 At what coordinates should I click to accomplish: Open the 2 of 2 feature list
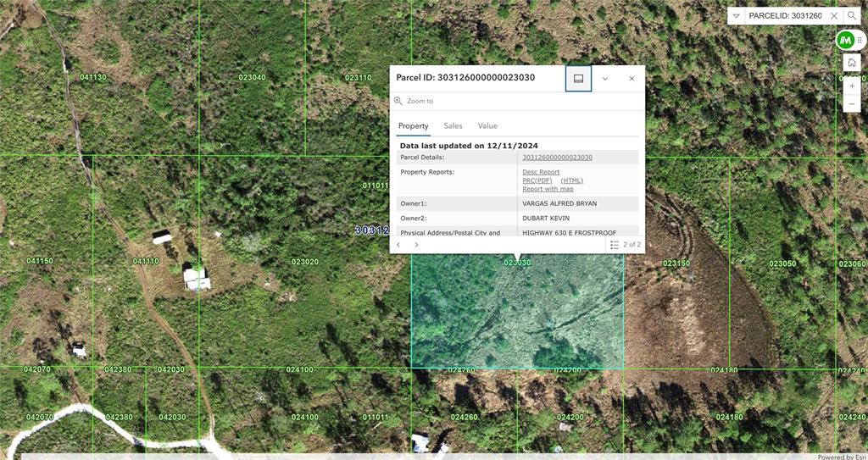click(x=626, y=245)
